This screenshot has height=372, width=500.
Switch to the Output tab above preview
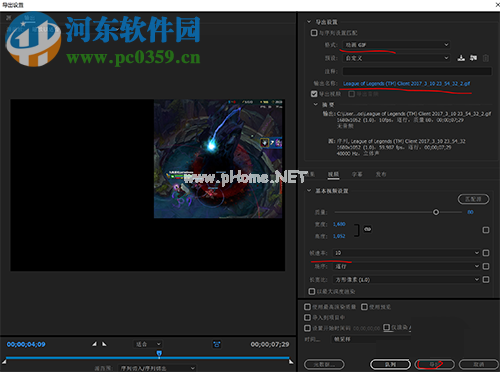[x=29, y=18]
